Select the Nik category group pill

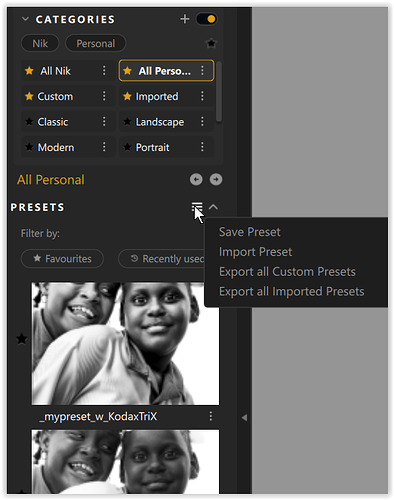pos(40,43)
